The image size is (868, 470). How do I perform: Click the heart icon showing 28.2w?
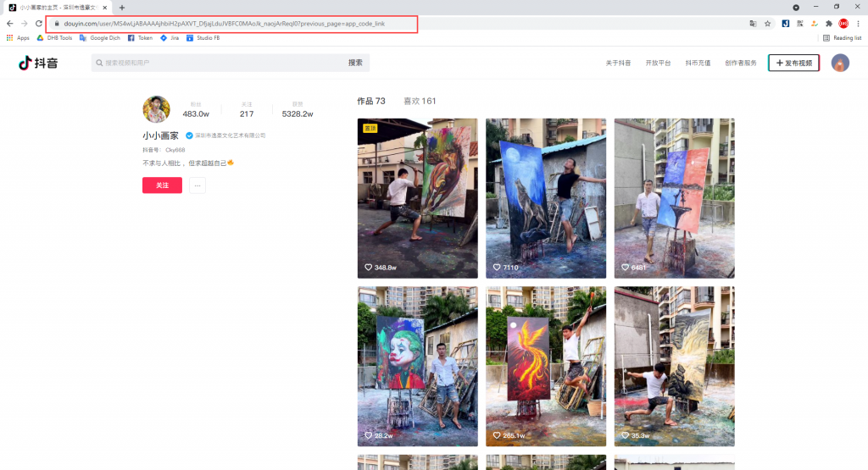click(x=368, y=435)
